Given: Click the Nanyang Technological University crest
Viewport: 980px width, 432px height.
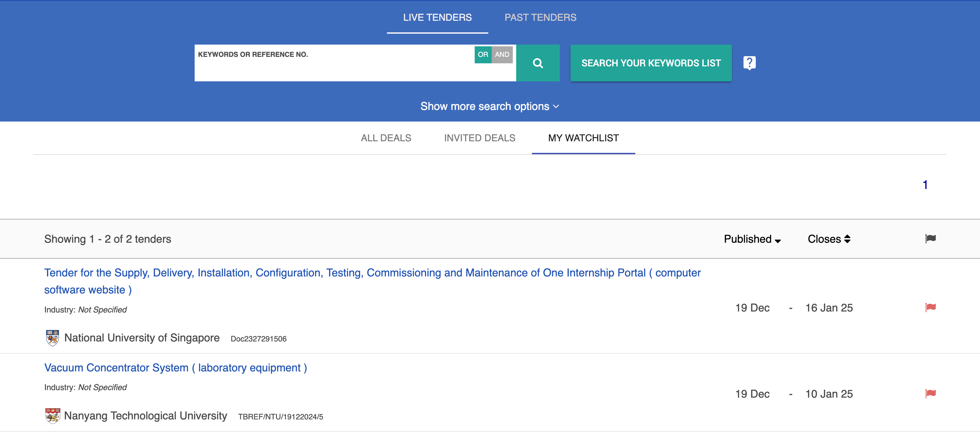Looking at the screenshot, I should click(x=52, y=416).
